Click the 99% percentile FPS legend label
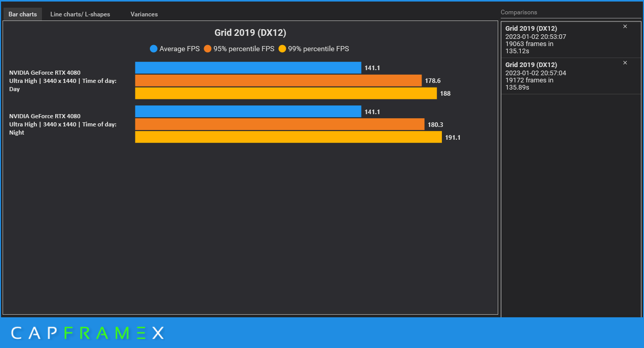This screenshot has width=644, height=348. coord(319,49)
